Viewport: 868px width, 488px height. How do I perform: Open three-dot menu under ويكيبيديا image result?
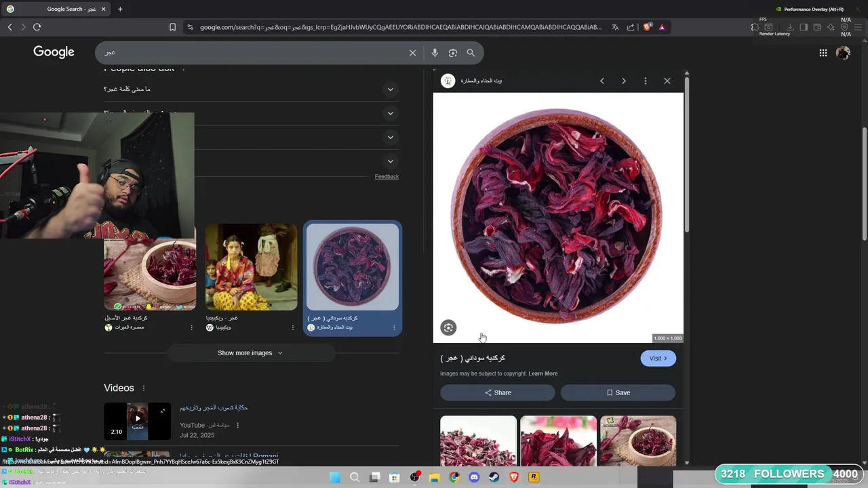293,328
